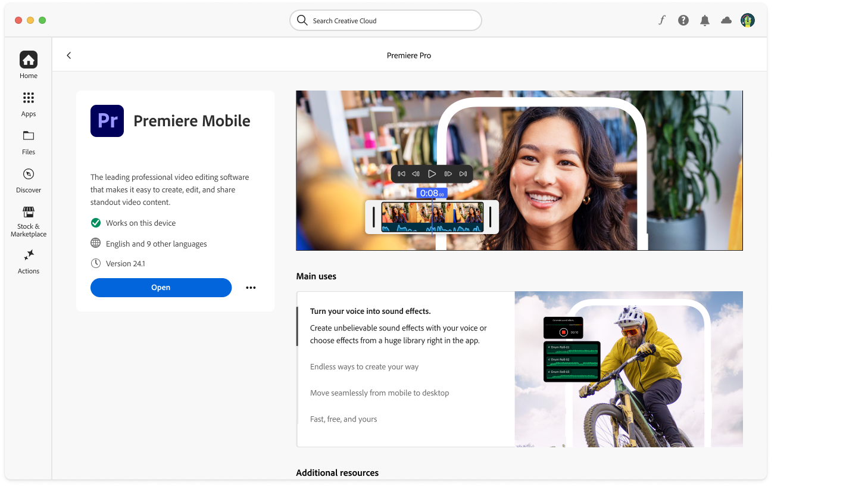Click the 'Main uses' heading

(x=316, y=276)
